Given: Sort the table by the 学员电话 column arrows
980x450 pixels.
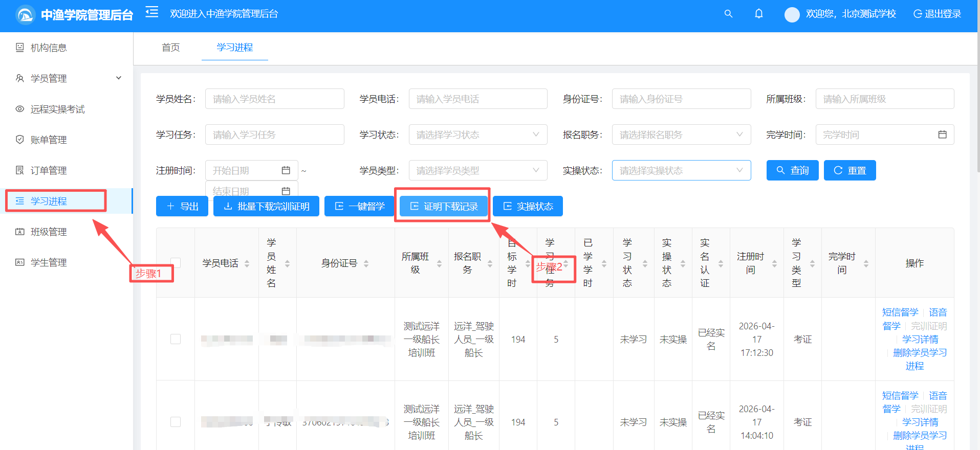Looking at the screenshot, I should point(247,263).
